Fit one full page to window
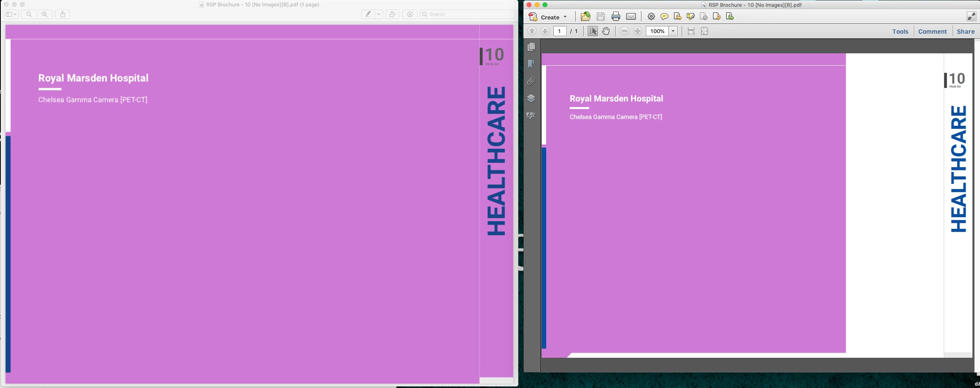This screenshot has height=388, width=980. point(704,31)
